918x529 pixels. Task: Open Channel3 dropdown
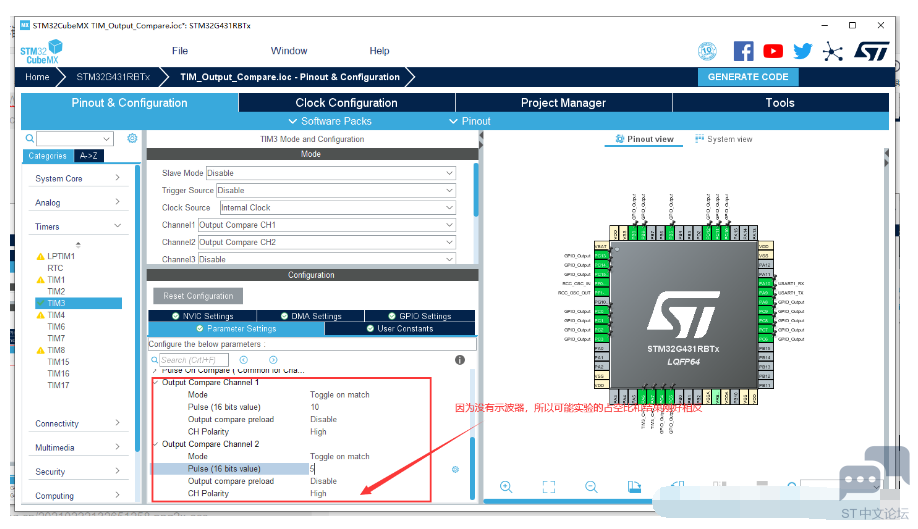tap(327, 259)
